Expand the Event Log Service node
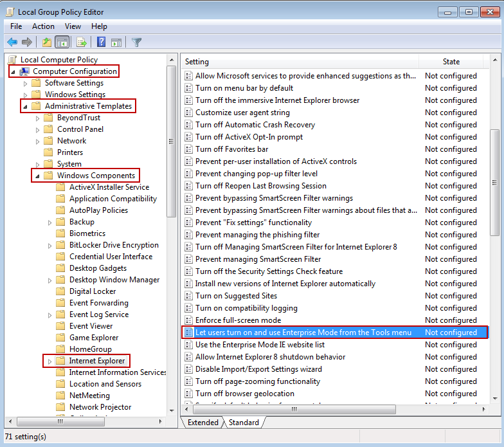 pyautogui.click(x=50, y=315)
